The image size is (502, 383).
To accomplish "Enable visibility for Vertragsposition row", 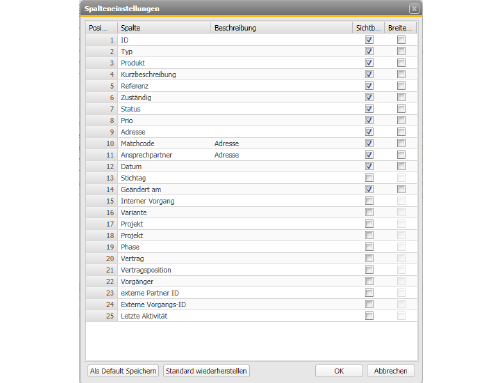I will pyautogui.click(x=369, y=270).
